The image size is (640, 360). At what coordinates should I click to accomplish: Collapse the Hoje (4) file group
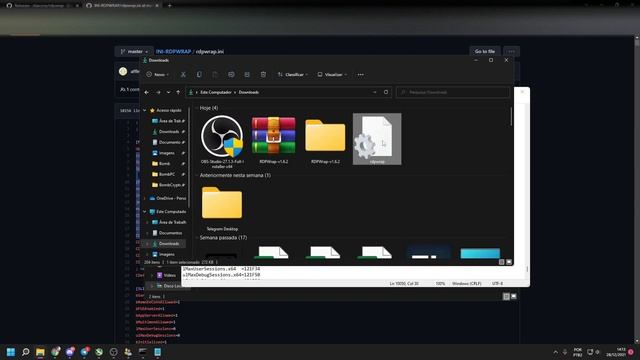(196, 108)
